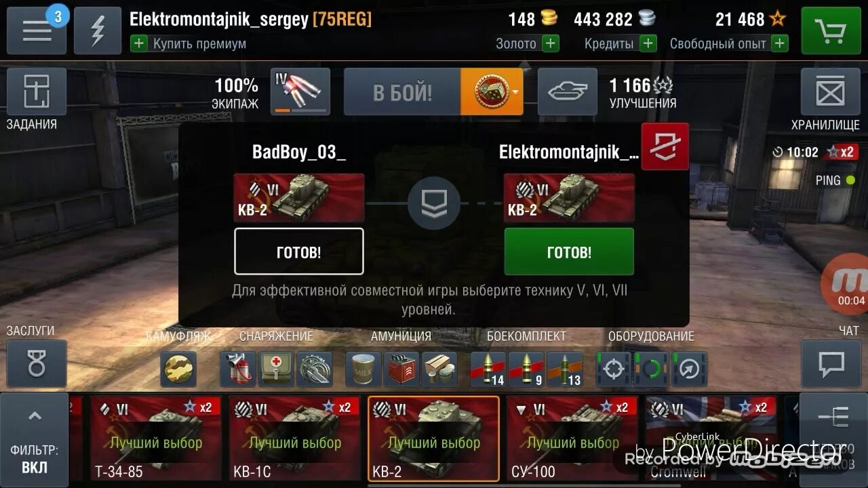Open the hamburger main menu

(x=37, y=31)
